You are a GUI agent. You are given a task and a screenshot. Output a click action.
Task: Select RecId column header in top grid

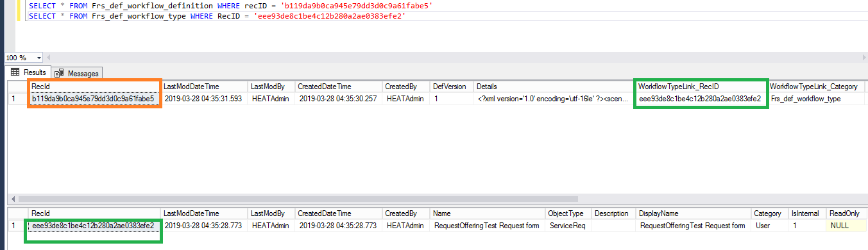pyautogui.click(x=94, y=87)
